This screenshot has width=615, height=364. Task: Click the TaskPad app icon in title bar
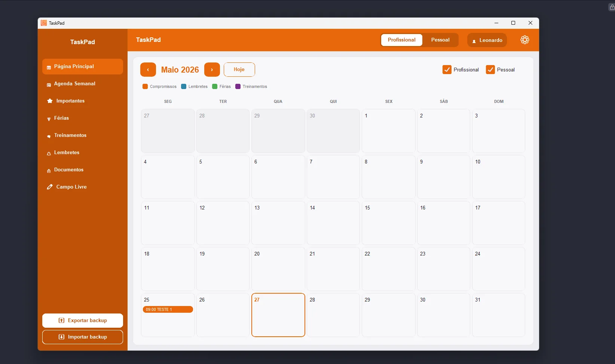[x=44, y=23]
